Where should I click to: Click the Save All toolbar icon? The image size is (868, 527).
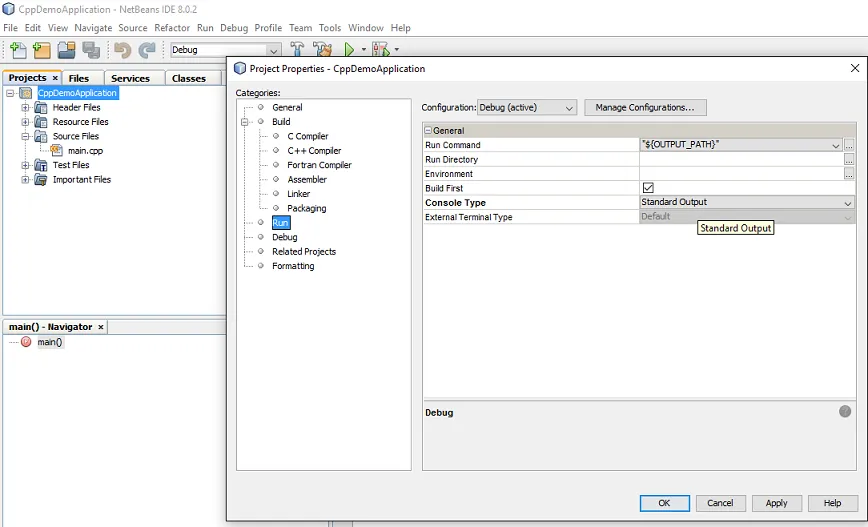[x=91, y=50]
